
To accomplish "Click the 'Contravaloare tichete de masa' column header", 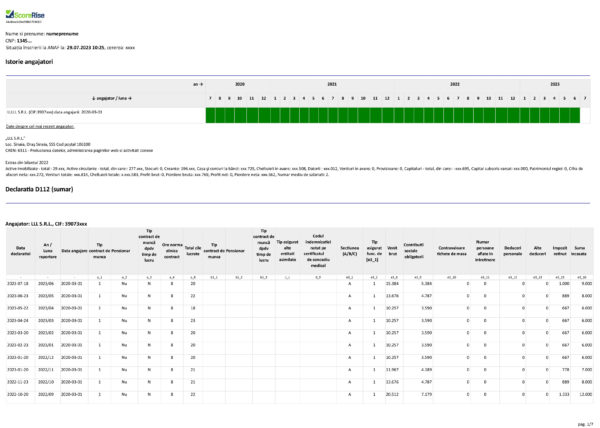I will [x=452, y=251].
